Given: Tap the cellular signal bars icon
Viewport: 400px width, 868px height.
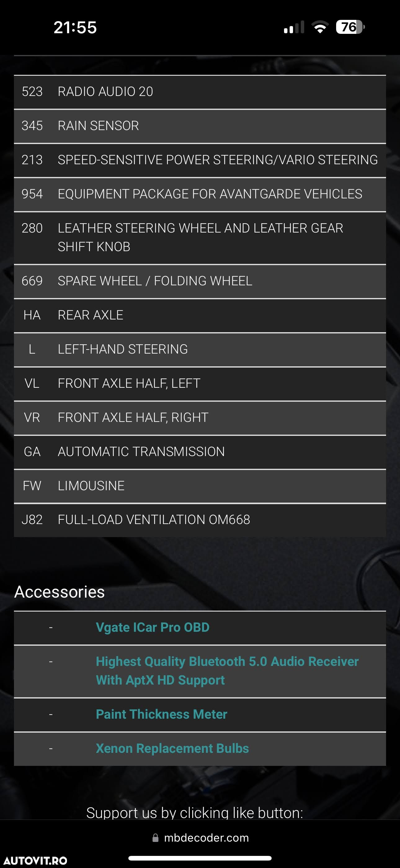Looking at the screenshot, I should pos(294,27).
